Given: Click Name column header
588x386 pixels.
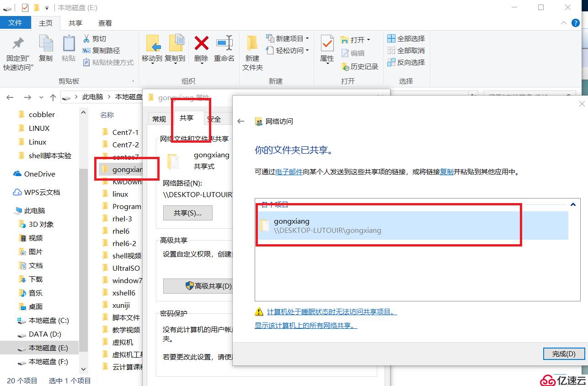Looking at the screenshot, I should (107, 115).
